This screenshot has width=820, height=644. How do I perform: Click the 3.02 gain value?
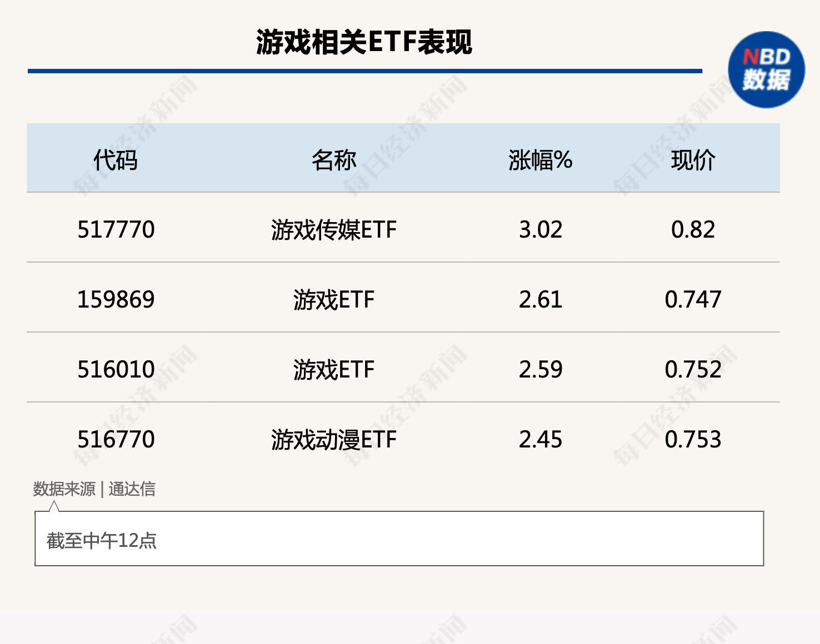541,229
